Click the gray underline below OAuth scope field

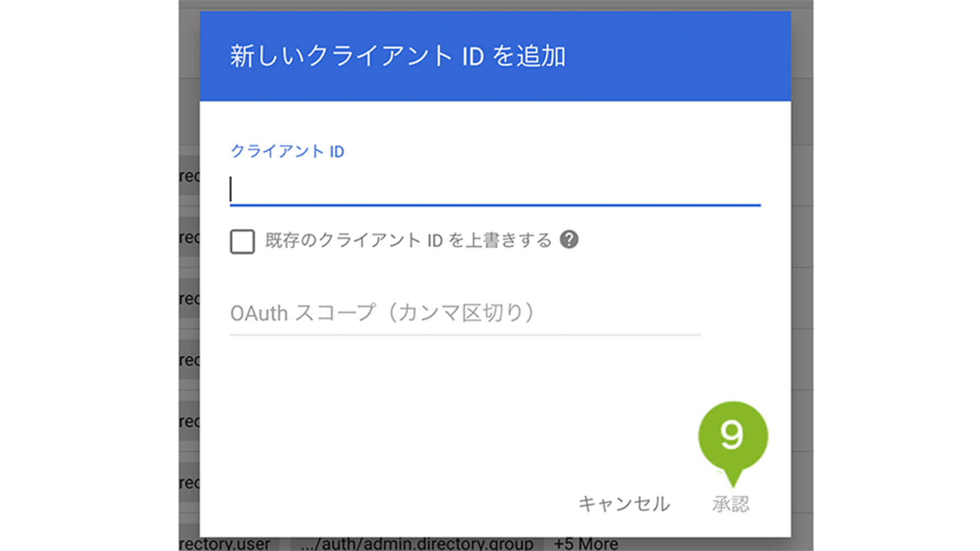465,334
